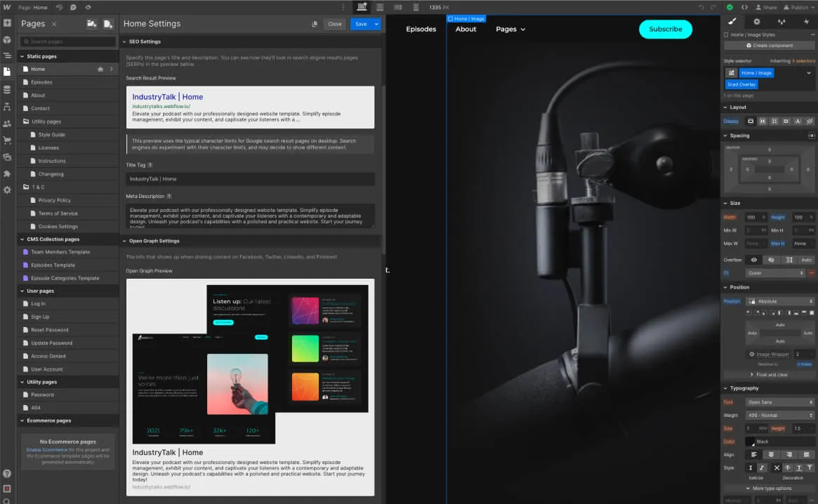The image size is (818, 504).
Task: Click Subscribe button on the canvas
Action: point(665,29)
